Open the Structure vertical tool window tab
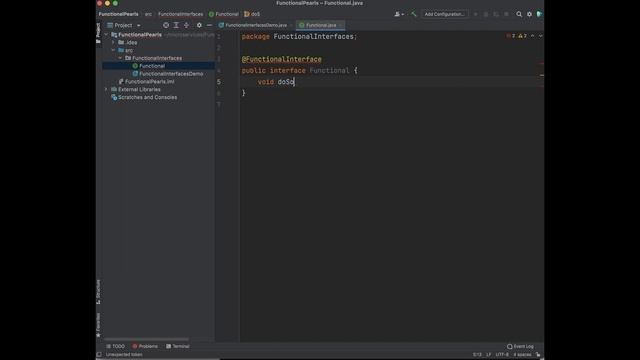The height and width of the screenshot is (360, 640). point(98,292)
